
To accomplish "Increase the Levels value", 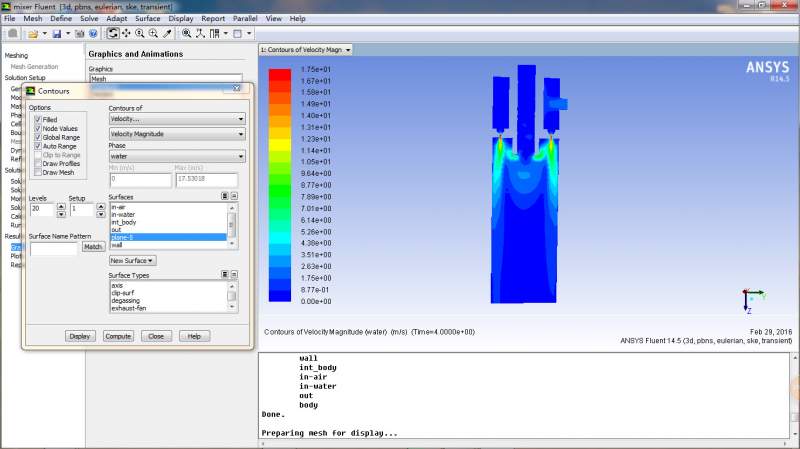I will (x=61, y=206).
